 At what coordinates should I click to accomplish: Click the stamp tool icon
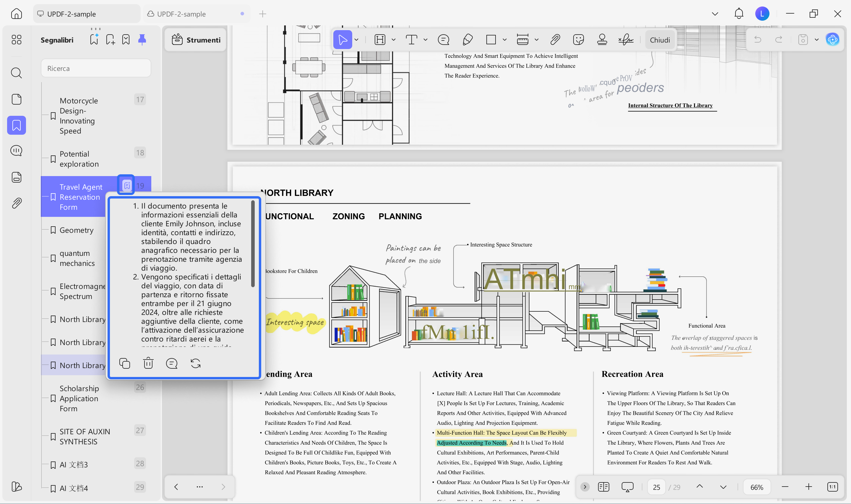(x=602, y=40)
